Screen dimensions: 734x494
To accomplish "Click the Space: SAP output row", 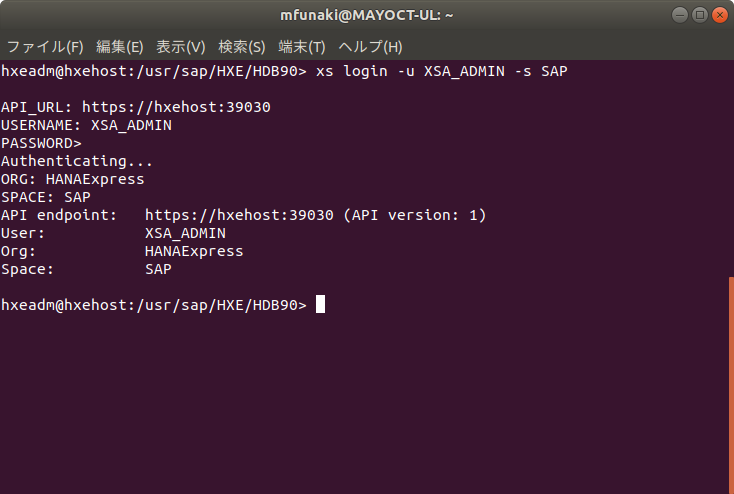I will coord(86,269).
